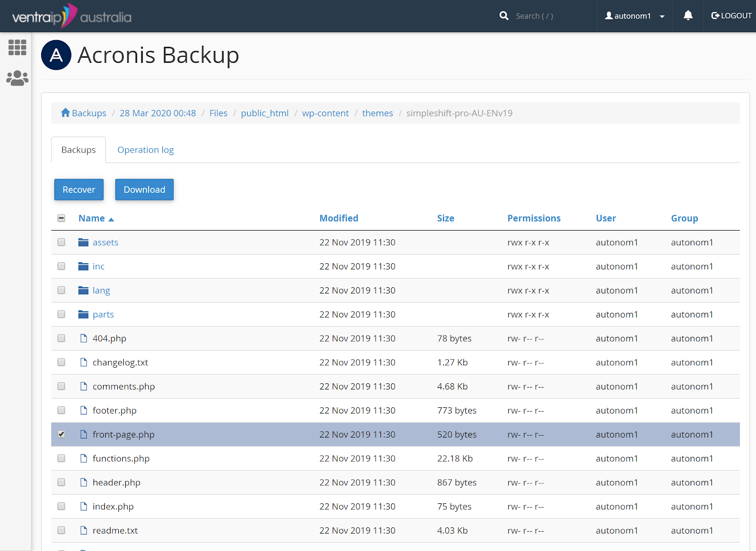Check the functions.php checkbox
This screenshot has height=551, width=756.
pyautogui.click(x=61, y=458)
